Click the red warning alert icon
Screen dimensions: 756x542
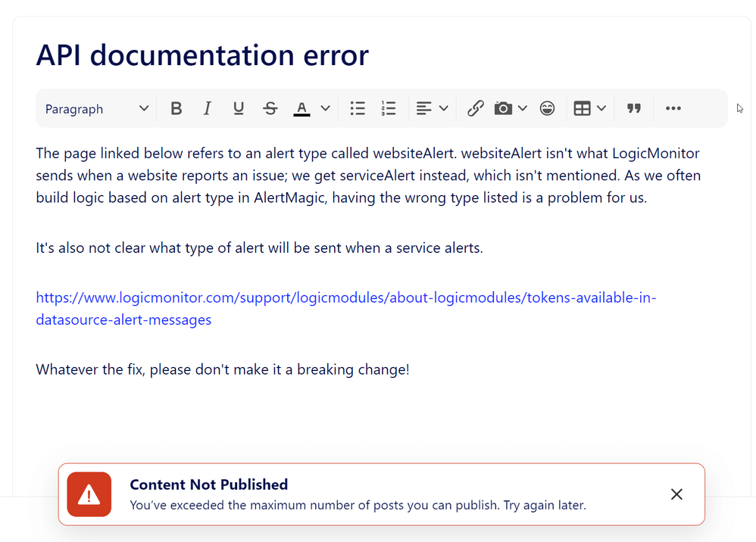pyautogui.click(x=89, y=494)
